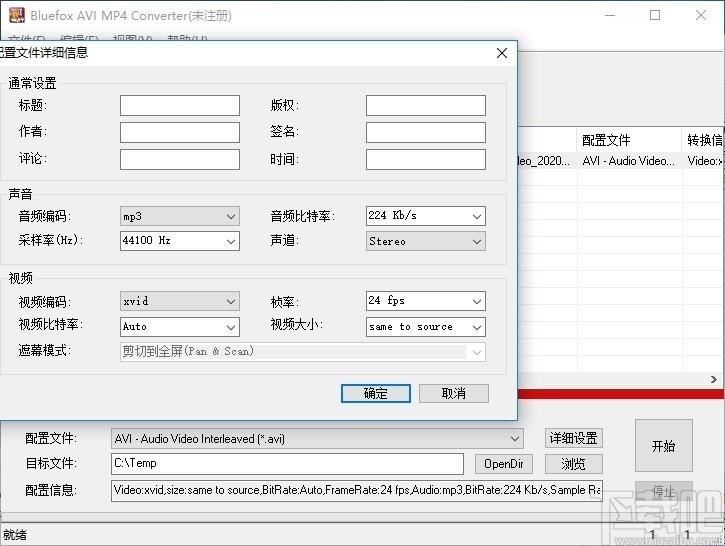
Task: Cancel the dialog with 取消 button
Action: coord(454,393)
